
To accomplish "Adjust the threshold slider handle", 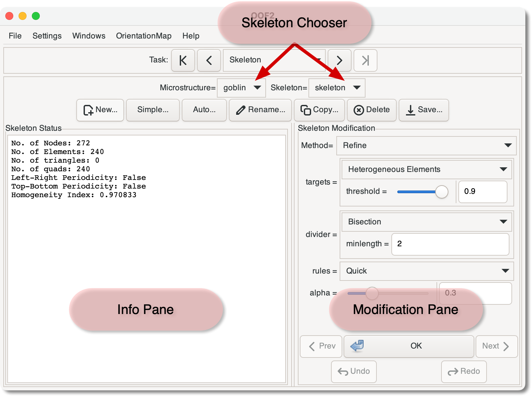I will (x=441, y=192).
